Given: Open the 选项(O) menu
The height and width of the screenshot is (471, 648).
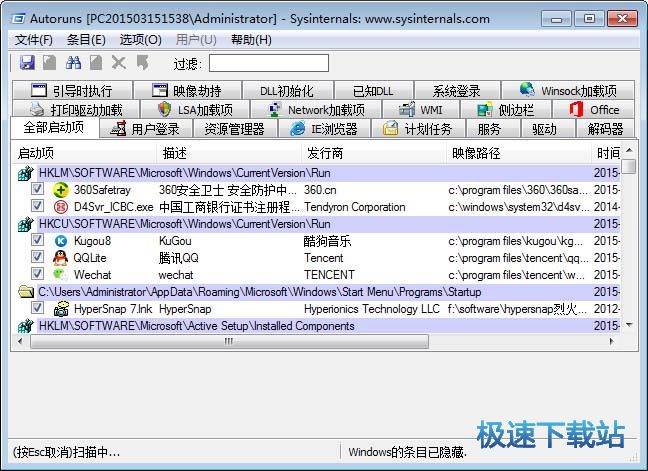Looking at the screenshot, I should [x=140, y=40].
